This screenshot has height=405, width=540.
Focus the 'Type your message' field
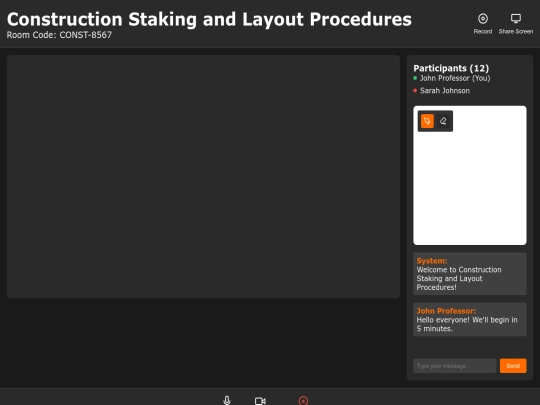[x=455, y=366]
